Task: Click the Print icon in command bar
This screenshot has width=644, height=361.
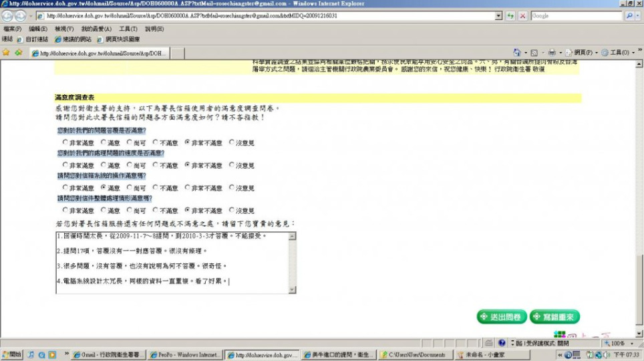Action: [552, 52]
